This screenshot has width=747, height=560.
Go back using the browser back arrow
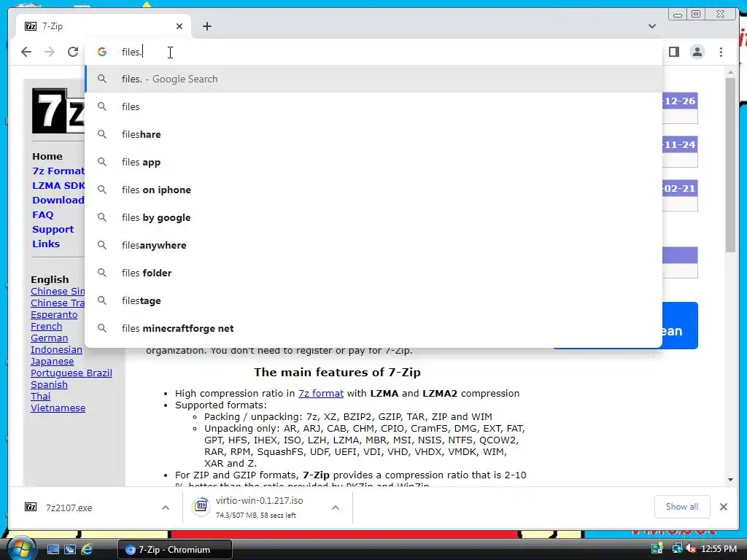pos(26,52)
